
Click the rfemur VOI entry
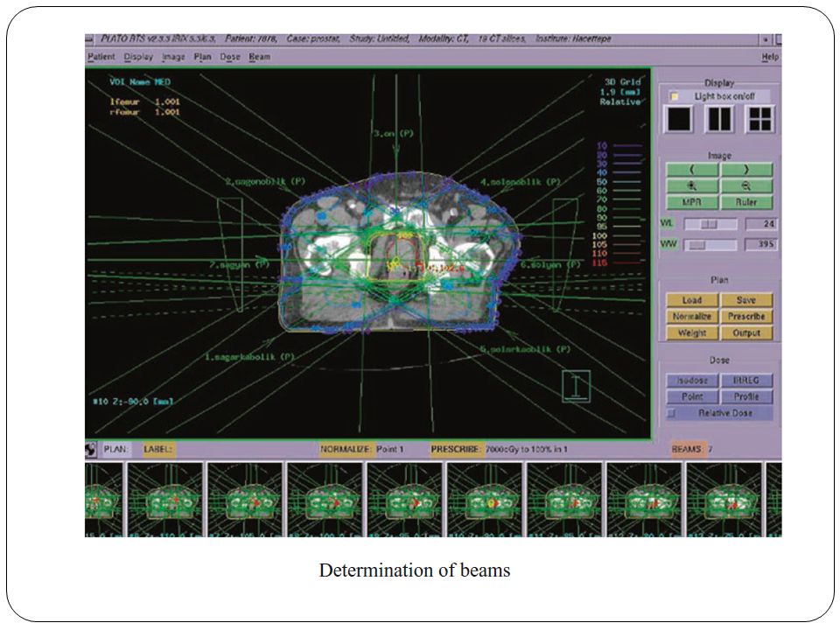pos(144,112)
